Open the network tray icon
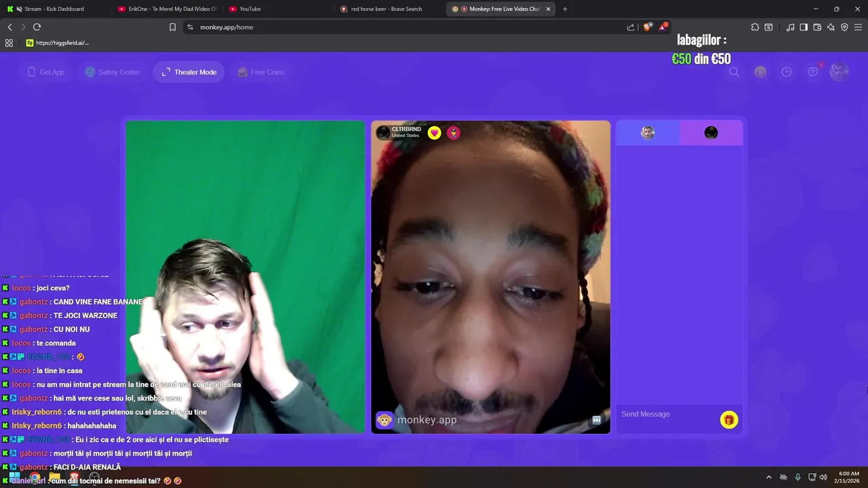 (812, 477)
